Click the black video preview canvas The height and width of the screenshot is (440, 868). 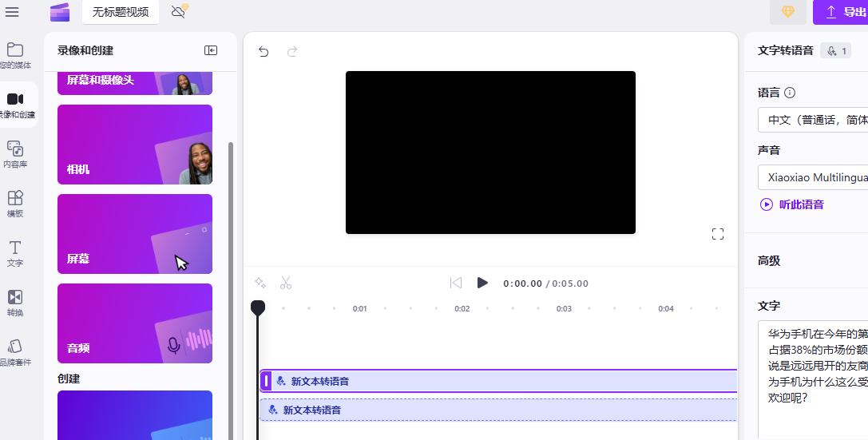coord(490,153)
